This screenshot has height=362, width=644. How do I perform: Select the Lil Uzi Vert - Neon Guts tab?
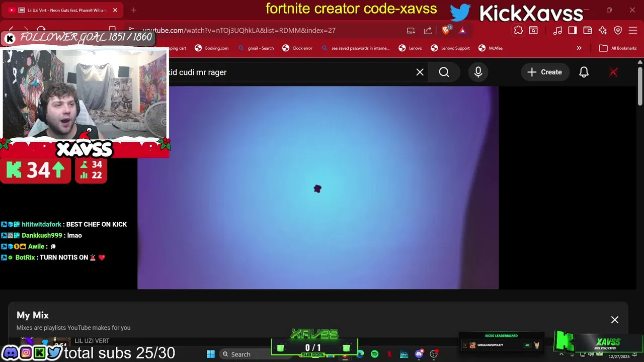pyautogui.click(x=63, y=10)
